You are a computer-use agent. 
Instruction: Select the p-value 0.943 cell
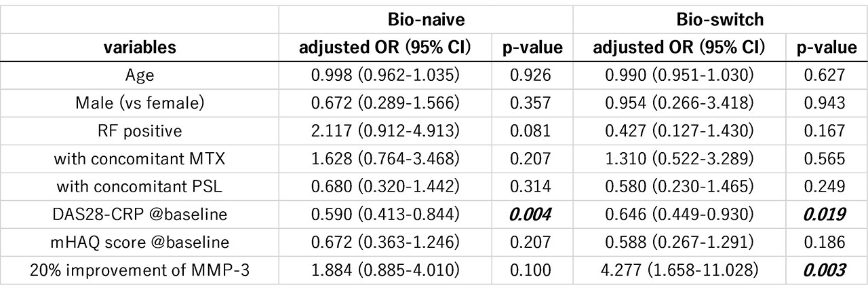[825, 103]
